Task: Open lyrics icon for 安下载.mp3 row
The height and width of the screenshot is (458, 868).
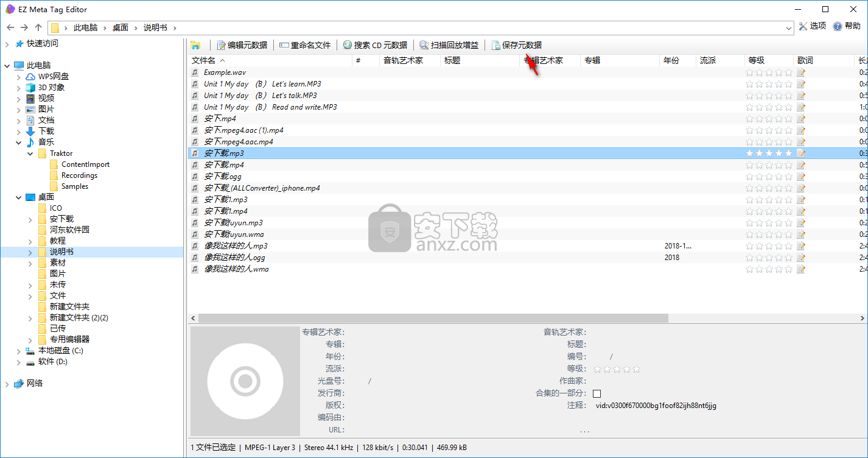Action: 801,153
